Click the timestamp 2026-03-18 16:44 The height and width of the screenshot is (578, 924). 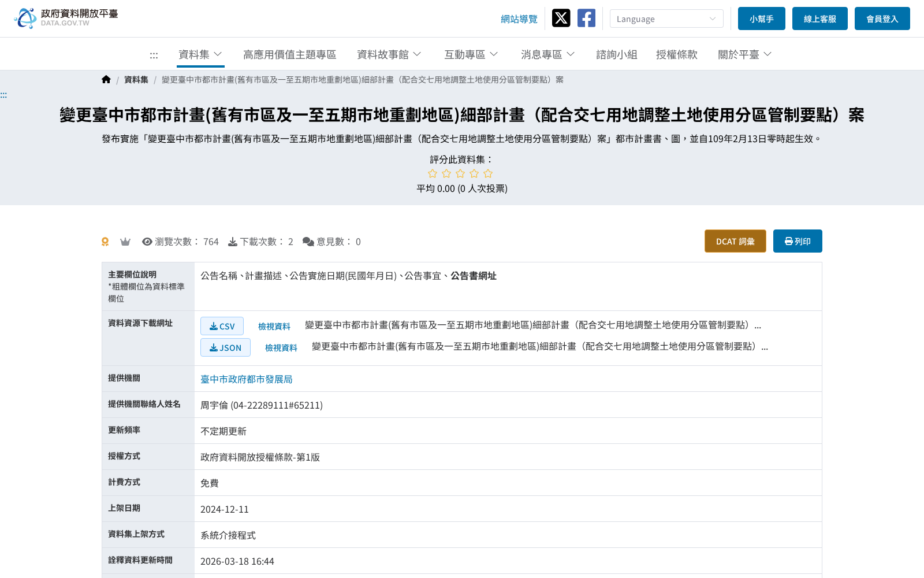(x=237, y=561)
